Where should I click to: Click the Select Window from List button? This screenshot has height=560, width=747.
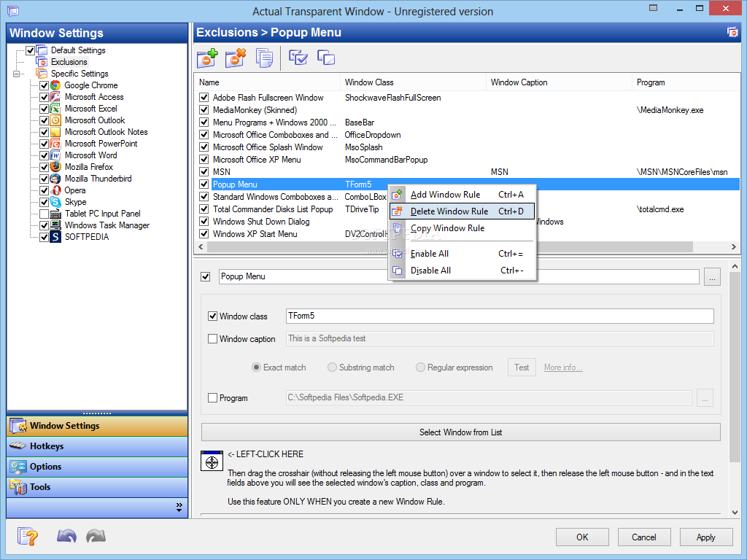[461, 432]
